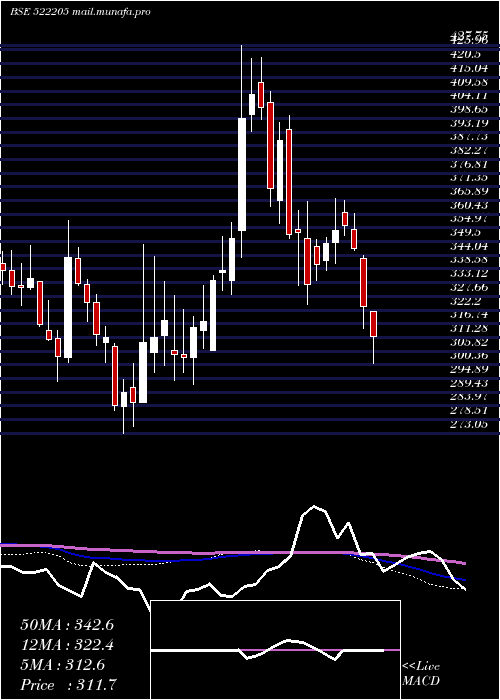Screen dimensions: 500x700
Task: Click the last red candlestick on the chart
Action: (x=373, y=324)
